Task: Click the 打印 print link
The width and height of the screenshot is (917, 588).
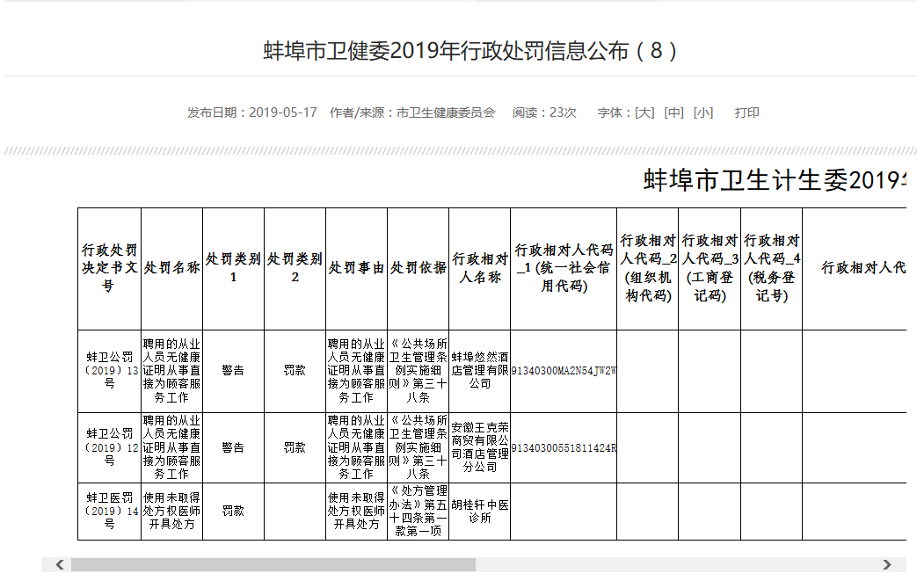Action: coord(746,113)
